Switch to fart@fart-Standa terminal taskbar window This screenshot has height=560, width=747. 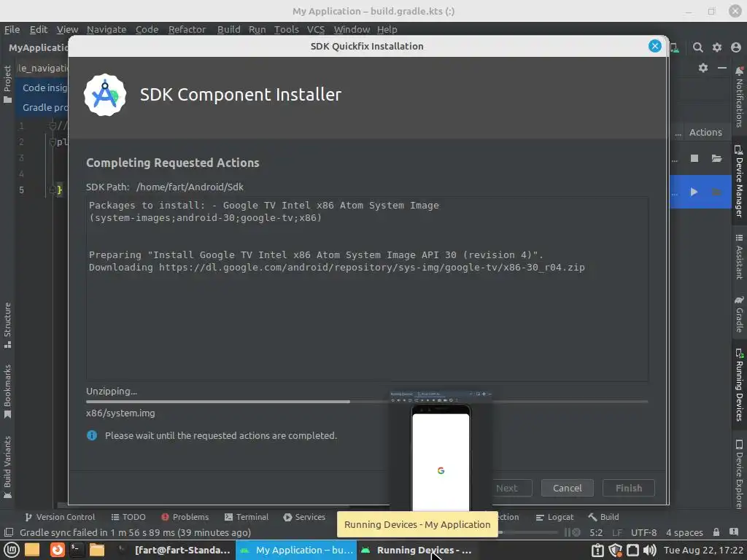[175, 550]
